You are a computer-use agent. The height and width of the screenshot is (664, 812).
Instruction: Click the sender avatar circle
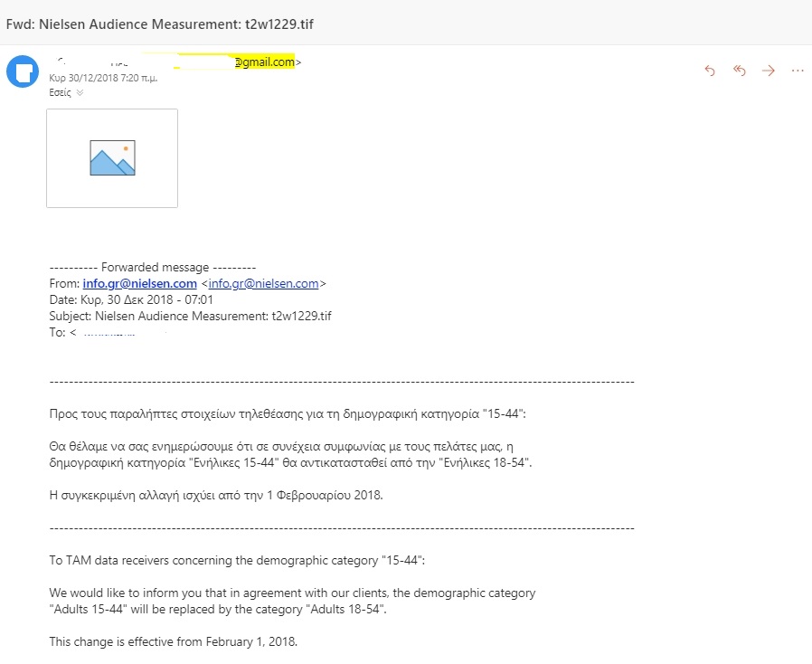(x=23, y=71)
